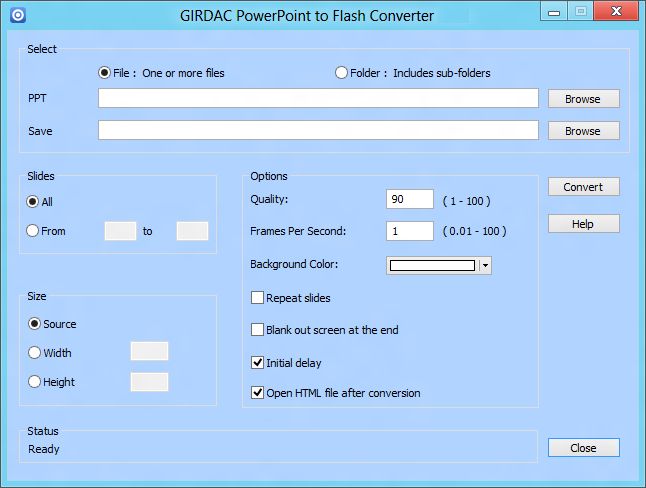Screen dimensions: 646x488
Task: Click the disabled maximize window button
Action: point(580,12)
